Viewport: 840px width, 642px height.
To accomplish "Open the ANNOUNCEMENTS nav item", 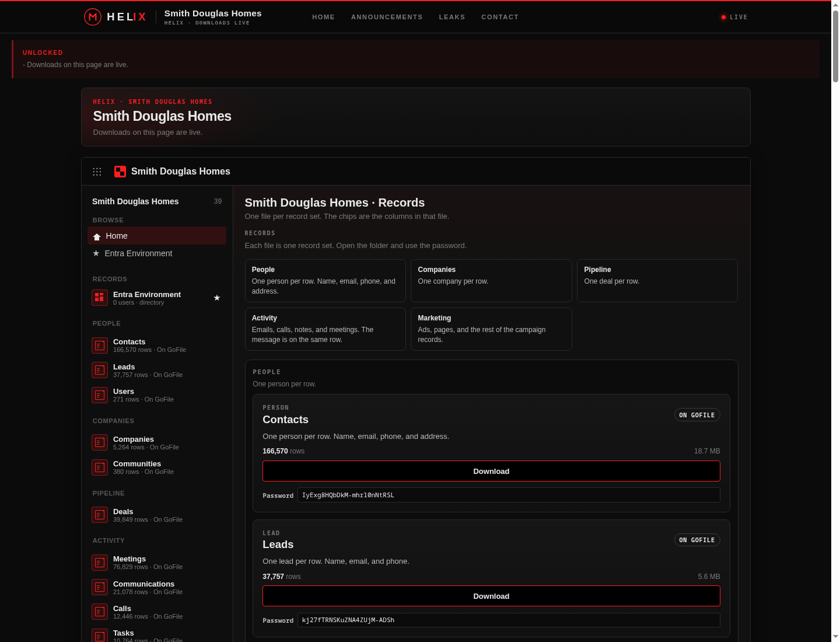I will 387,17.
